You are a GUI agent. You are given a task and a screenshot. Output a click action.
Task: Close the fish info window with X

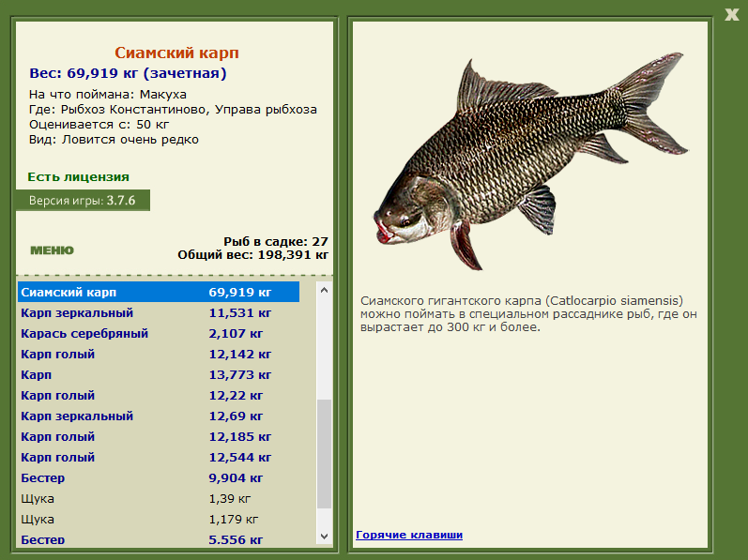tap(731, 14)
